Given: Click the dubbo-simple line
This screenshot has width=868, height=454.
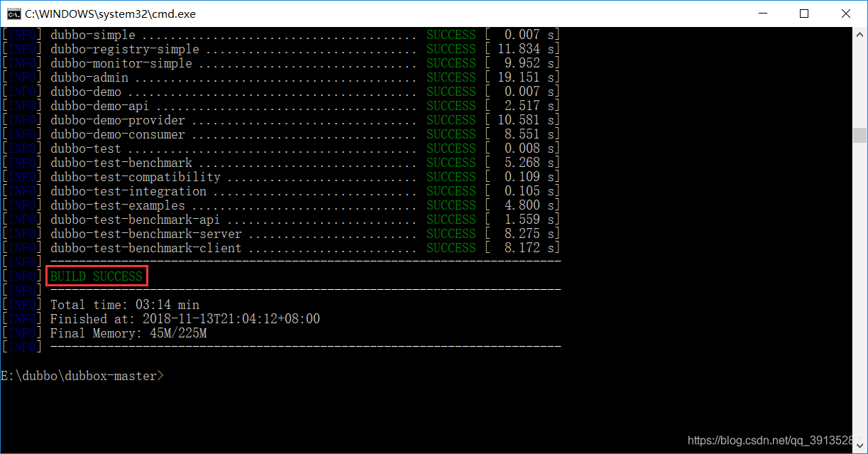Looking at the screenshot, I should [x=280, y=35].
